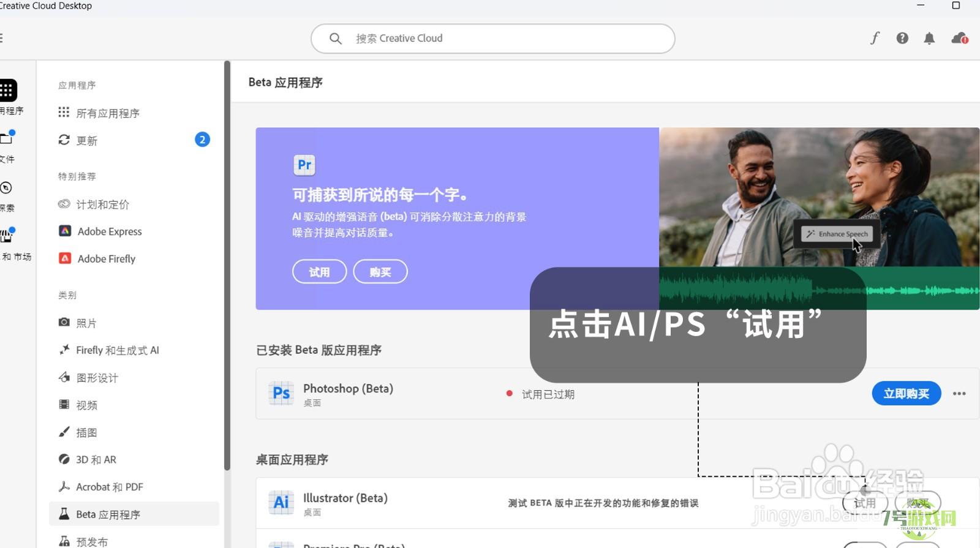
Task: Open the help question mark icon
Action: [x=902, y=38]
